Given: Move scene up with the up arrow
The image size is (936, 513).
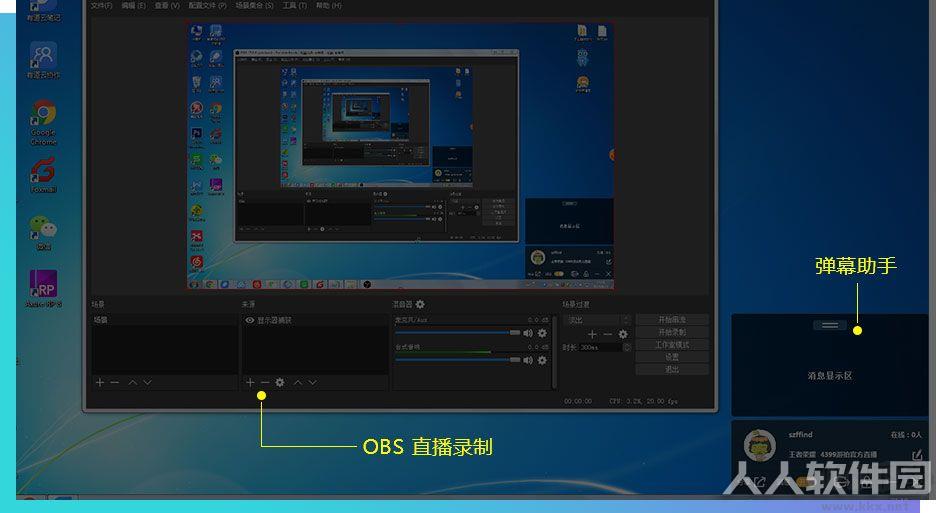Looking at the screenshot, I should pos(133,382).
